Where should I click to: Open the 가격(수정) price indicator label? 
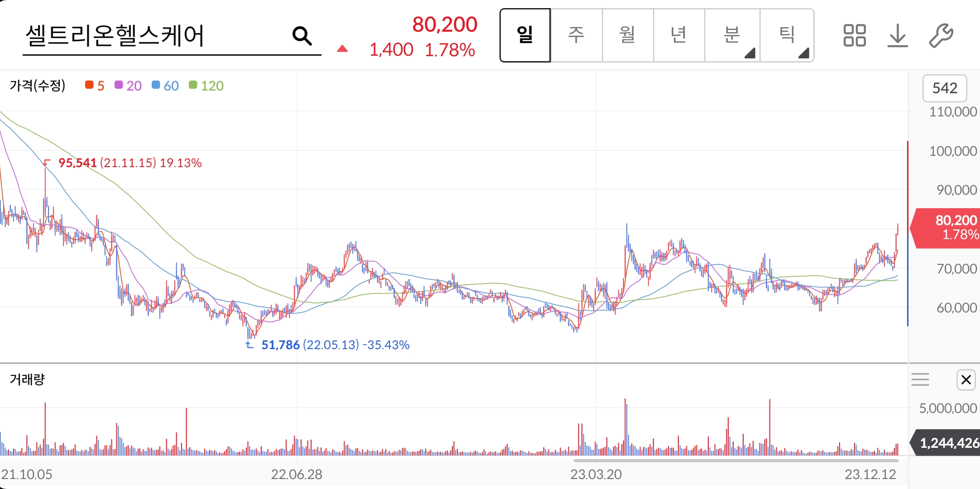click(38, 85)
